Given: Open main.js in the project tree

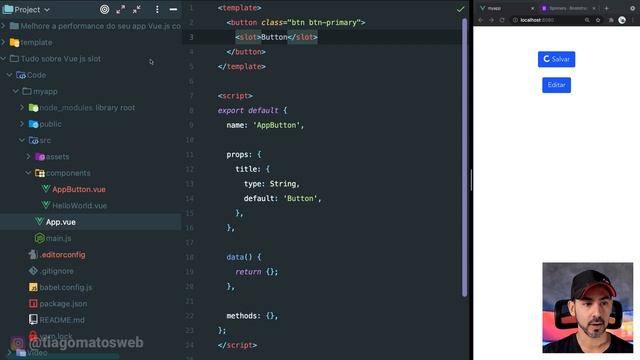Looking at the screenshot, I should [58, 238].
